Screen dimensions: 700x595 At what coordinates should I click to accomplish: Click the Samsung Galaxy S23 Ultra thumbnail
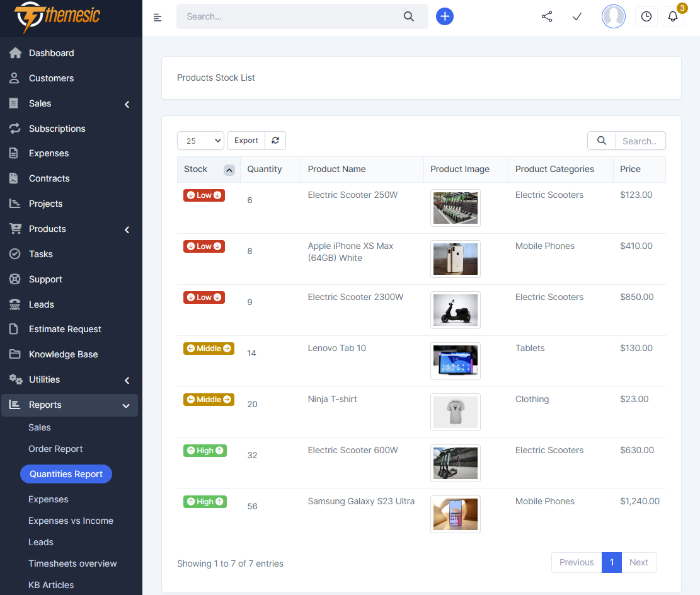455,514
